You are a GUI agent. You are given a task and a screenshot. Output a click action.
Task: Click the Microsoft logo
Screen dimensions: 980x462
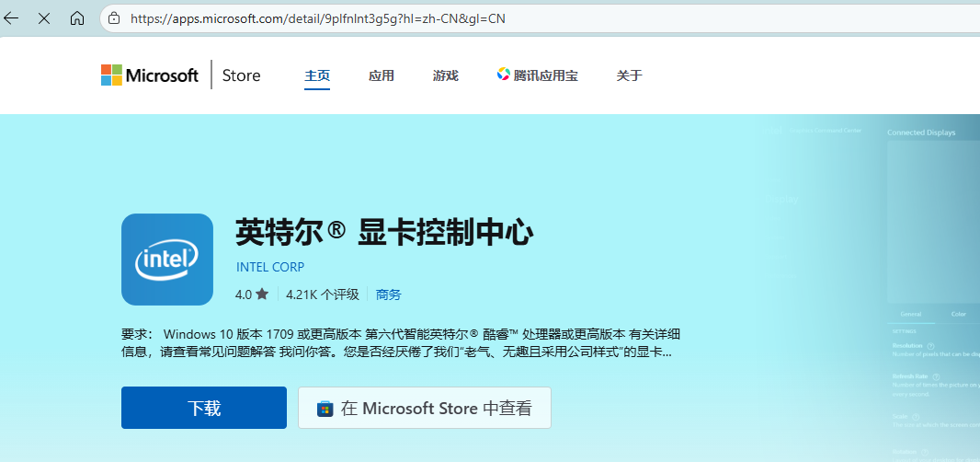pos(149,75)
